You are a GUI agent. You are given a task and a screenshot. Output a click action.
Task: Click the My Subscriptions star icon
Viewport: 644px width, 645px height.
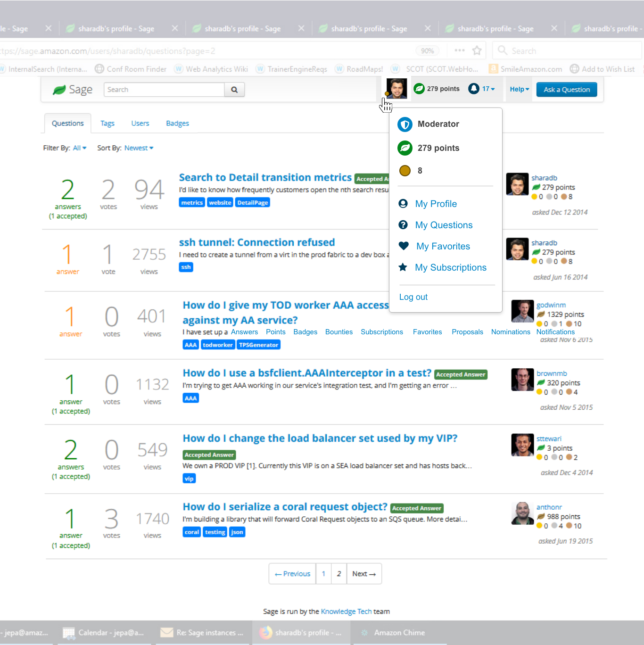click(403, 267)
